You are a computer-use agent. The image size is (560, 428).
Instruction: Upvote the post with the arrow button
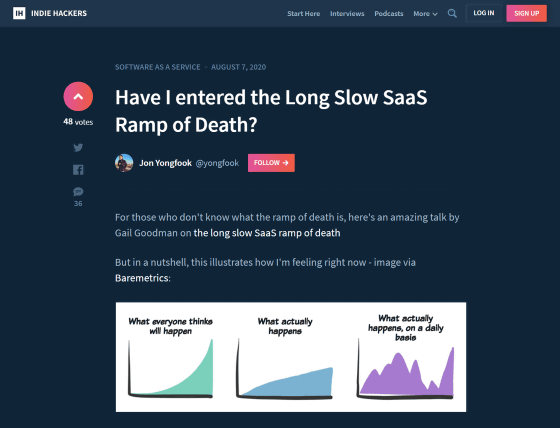pos(78,96)
